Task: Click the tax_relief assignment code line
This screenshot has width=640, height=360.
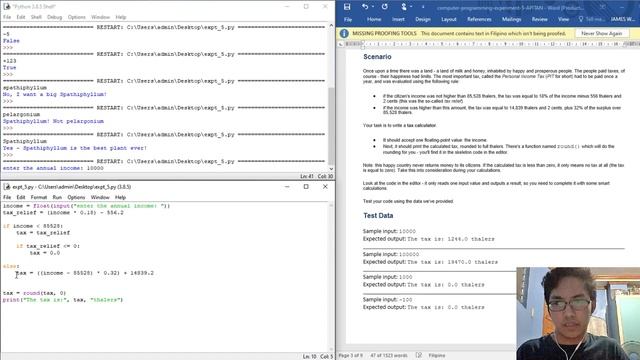Action: (x=63, y=213)
